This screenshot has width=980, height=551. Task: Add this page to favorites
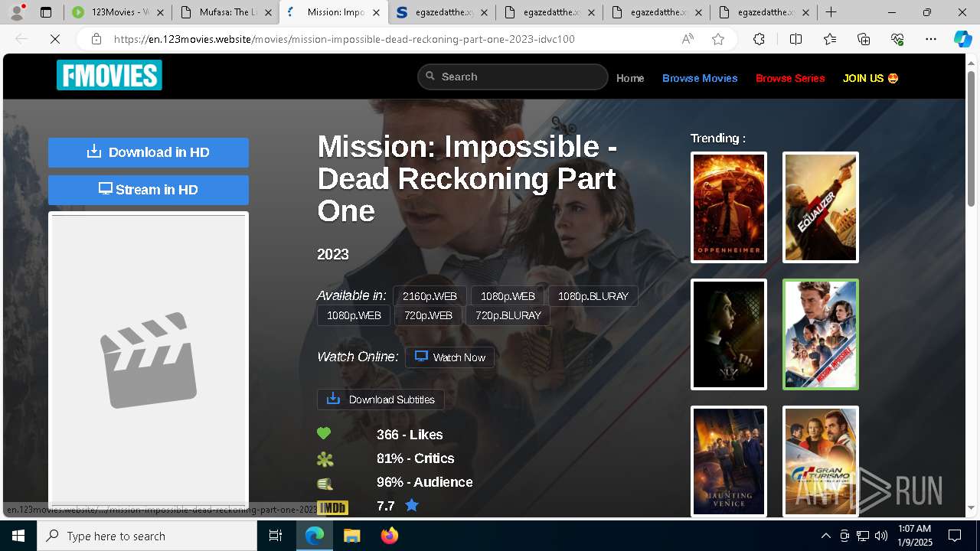[718, 39]
